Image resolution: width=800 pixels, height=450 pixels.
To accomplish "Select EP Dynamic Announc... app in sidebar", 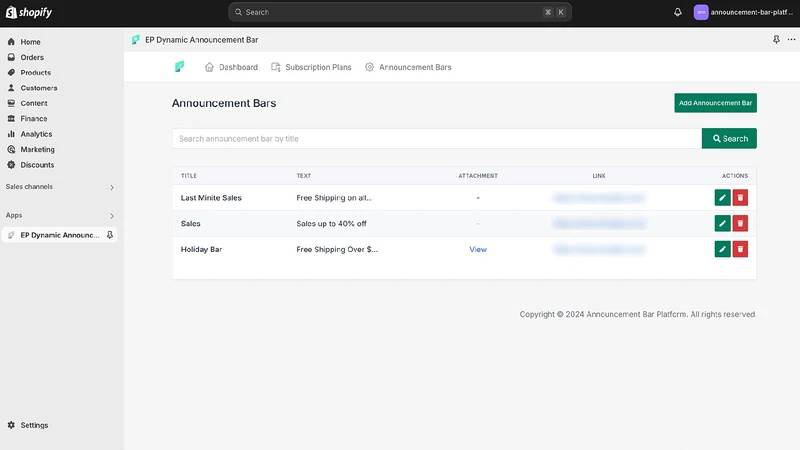I will click(60, 235).
